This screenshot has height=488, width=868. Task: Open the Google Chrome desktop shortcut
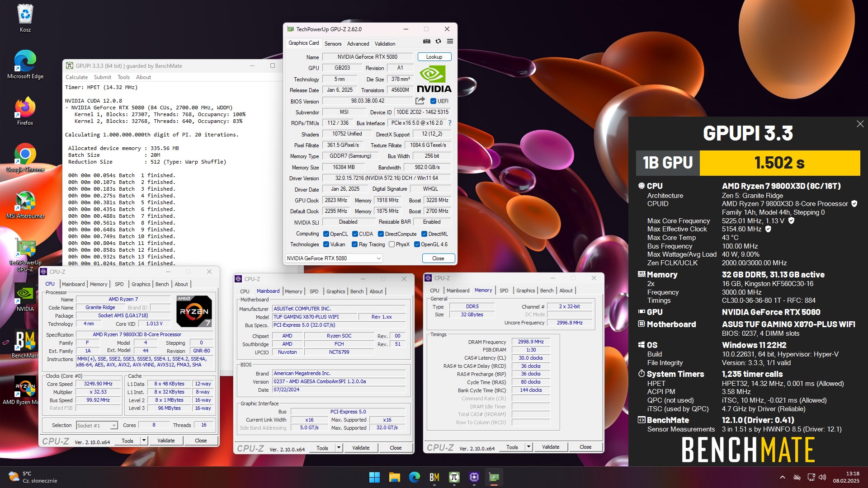click(25, 158)
